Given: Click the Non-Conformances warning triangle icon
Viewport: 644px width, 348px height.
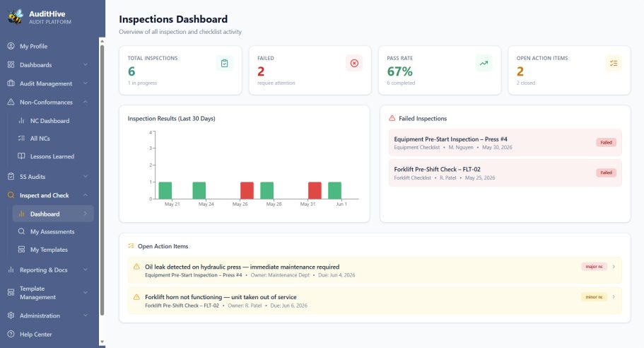Looking at the screenshot, I should tap(11, 102).
